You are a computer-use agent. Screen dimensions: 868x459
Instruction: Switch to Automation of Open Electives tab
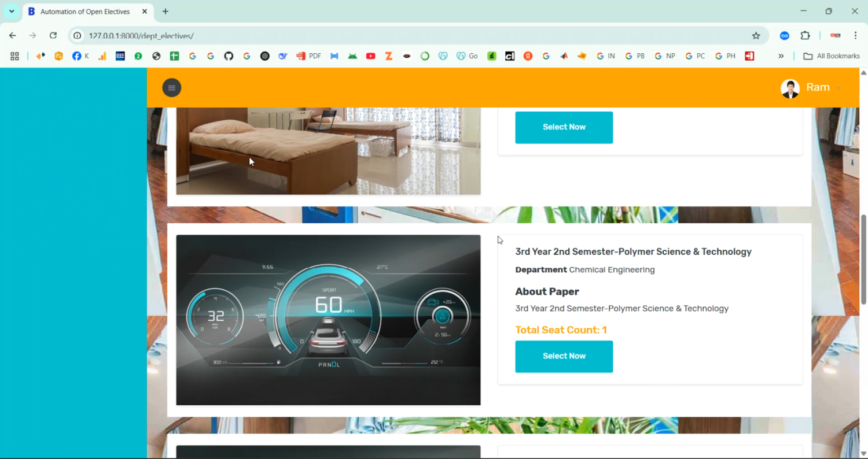[x=85, y=12]
